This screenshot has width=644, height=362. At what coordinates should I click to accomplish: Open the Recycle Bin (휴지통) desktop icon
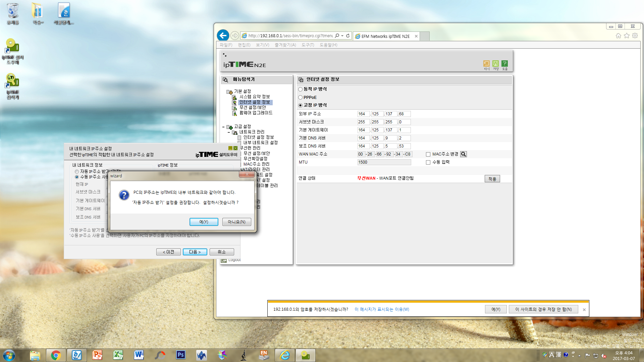(x=12, y=14)
